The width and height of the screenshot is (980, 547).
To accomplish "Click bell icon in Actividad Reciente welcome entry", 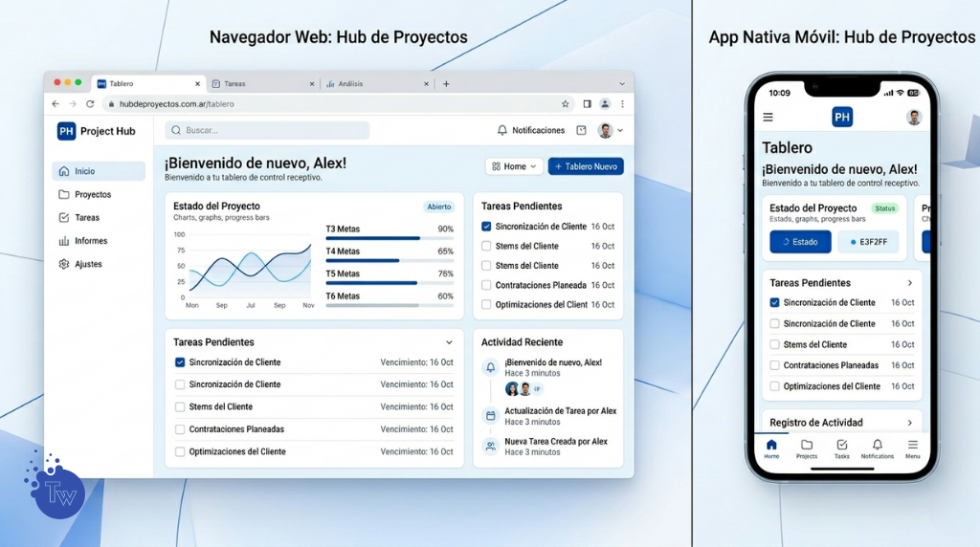I will click(491, 367).
